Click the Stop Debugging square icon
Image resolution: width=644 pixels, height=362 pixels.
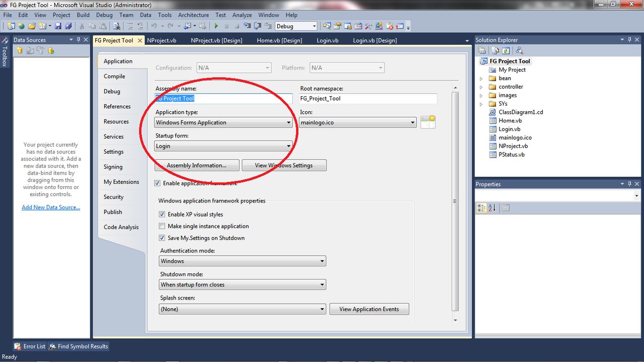click(x=237, y=26)
